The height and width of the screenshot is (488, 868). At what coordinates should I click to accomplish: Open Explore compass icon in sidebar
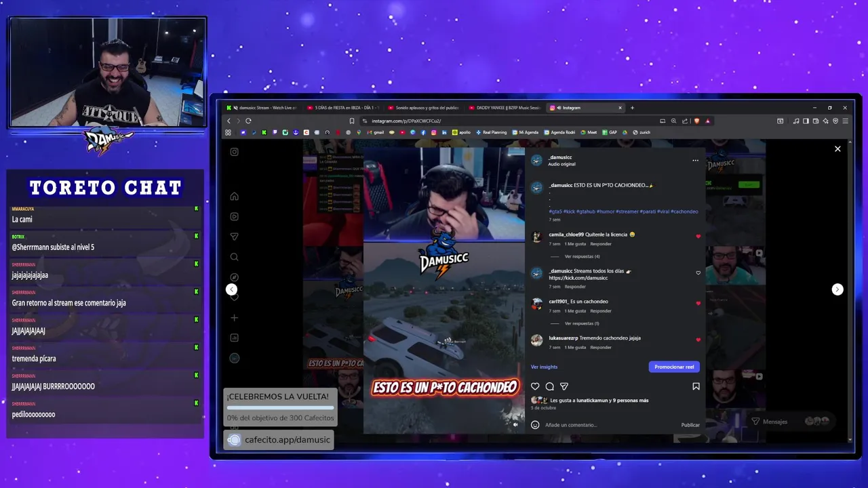tap(234, 277)
